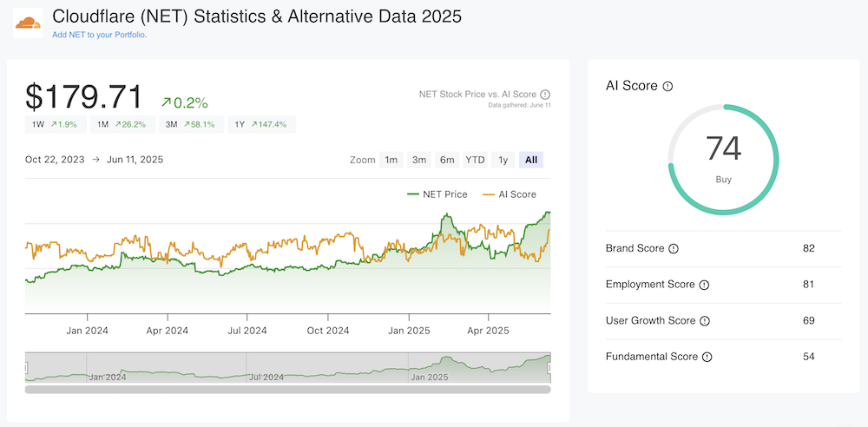868x427 pixels.
Task: Set chart zoom to YTD
Action: point(476,160)
